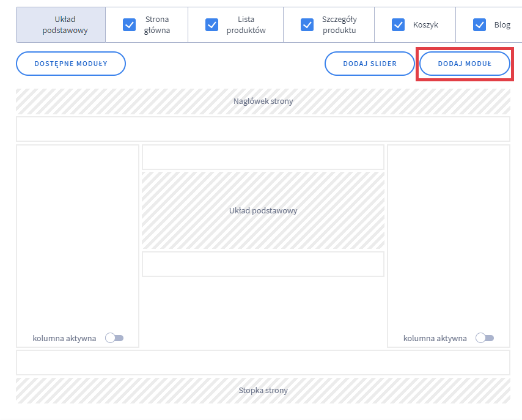
Task: Click the Dostępne moduły button
Action: [x=71, y=64]
